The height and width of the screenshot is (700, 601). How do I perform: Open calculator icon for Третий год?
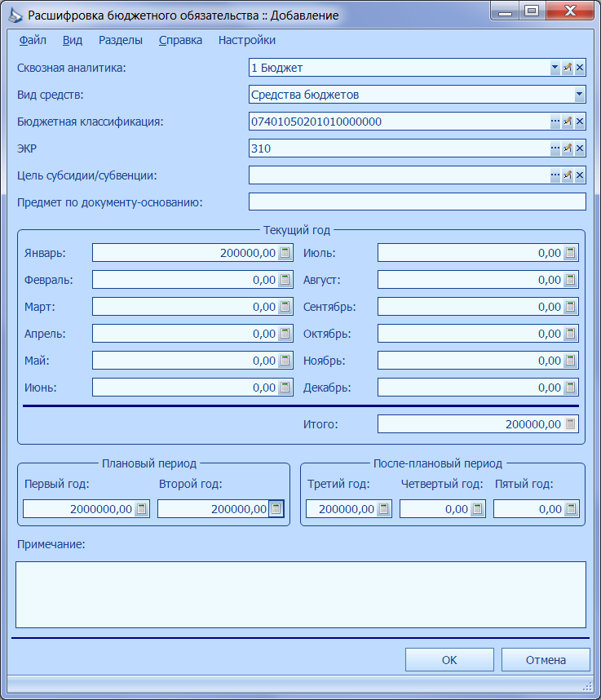[x=384, y=508]
